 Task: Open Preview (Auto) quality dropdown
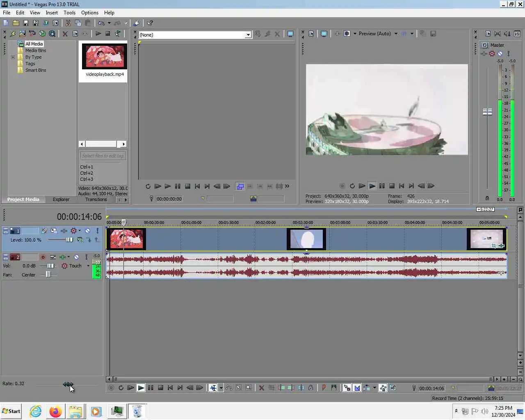pos(396,34)
